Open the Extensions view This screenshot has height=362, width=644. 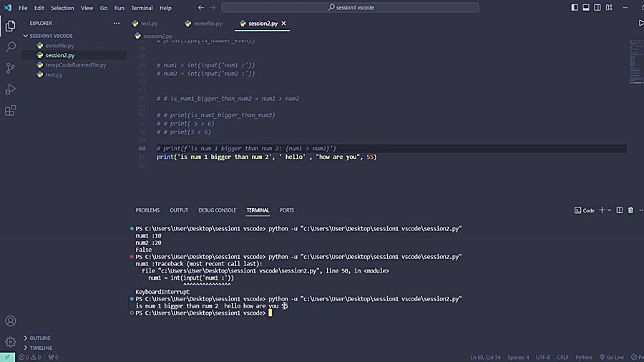(10, 110)
